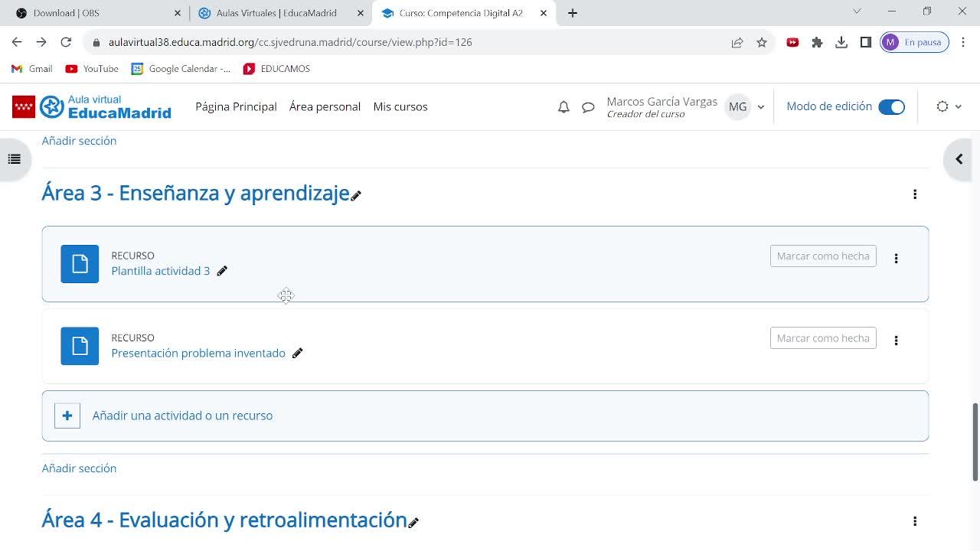Mark Presentación problema inventado as done

coord(823,338)
